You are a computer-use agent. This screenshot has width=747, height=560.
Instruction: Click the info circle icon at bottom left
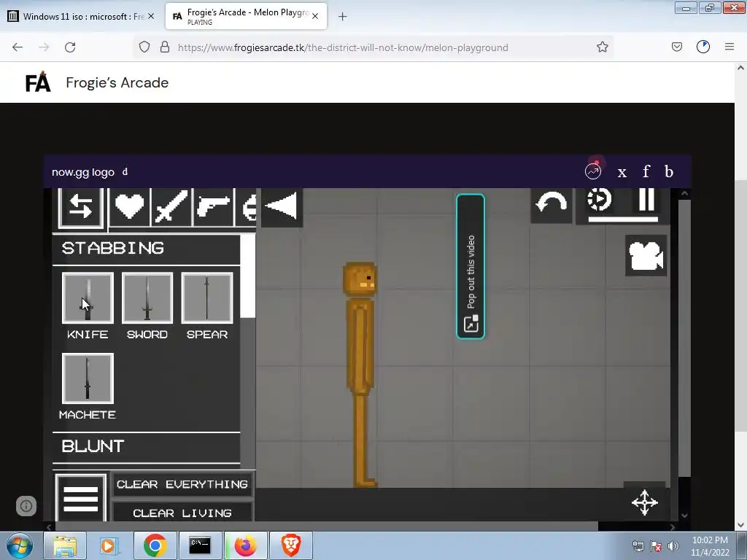[x=26, y=506]
